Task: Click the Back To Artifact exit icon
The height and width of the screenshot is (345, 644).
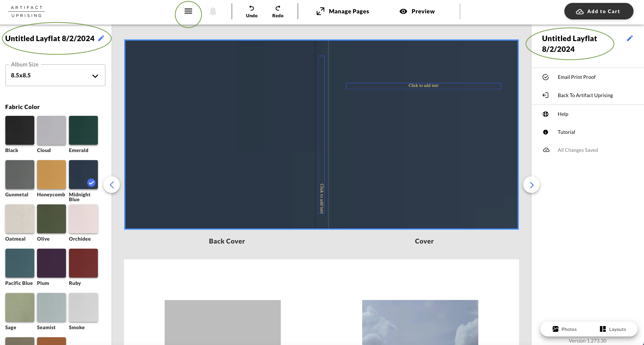Action: (546, 95)
